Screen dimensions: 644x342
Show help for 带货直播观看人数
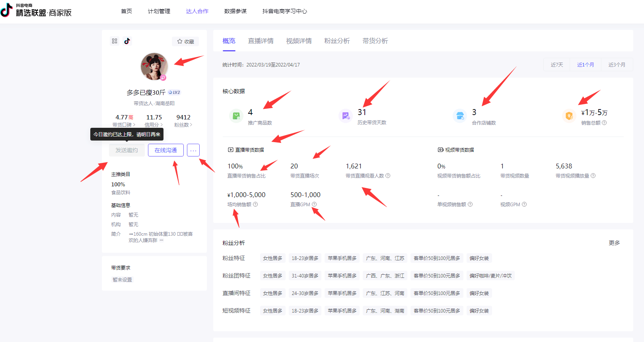tap(388, 176)
